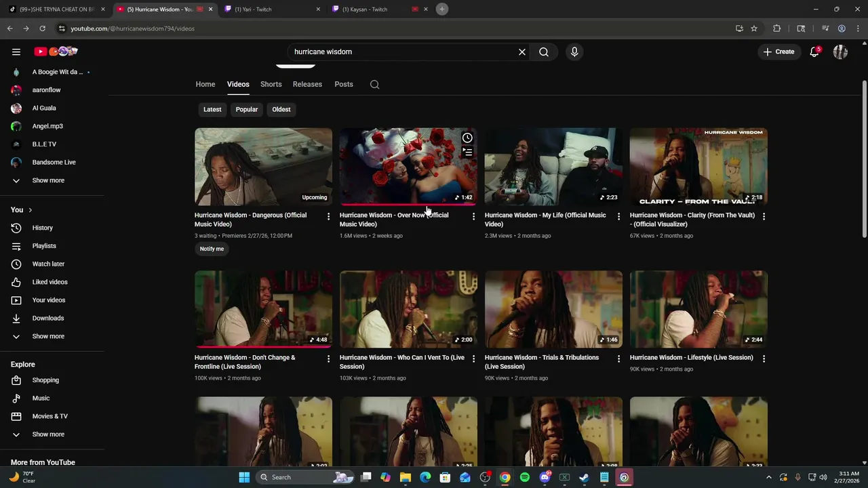Open the You section chevron

pos(30,210)
